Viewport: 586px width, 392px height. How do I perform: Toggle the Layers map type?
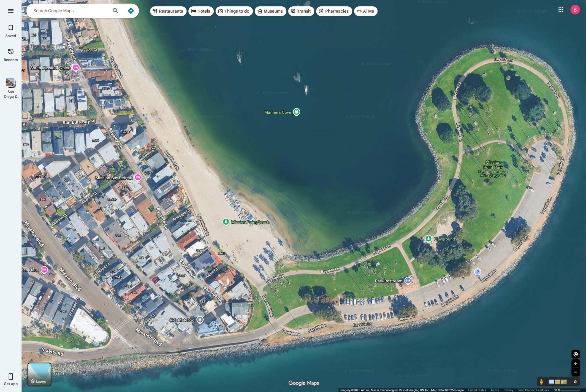click(39, 374)
